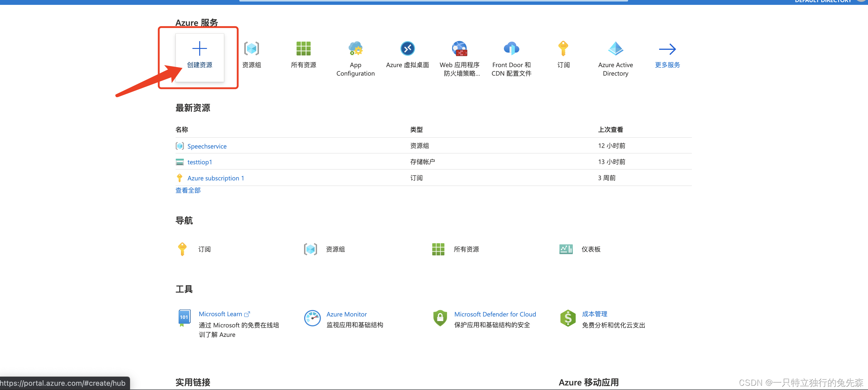Image resolution: width=868 pixels, height=390 pixels.
Task: Click the 成本管理 dollar icon
Action: [x=568, y=318]
